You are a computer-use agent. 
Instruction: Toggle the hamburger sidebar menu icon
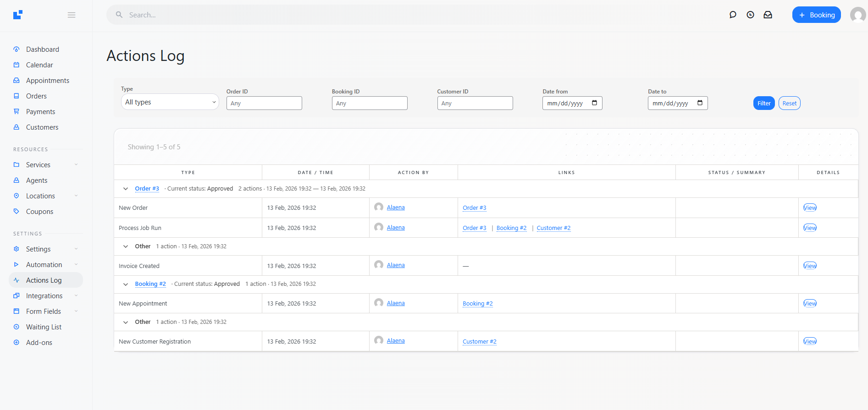(x=72, y=15)
